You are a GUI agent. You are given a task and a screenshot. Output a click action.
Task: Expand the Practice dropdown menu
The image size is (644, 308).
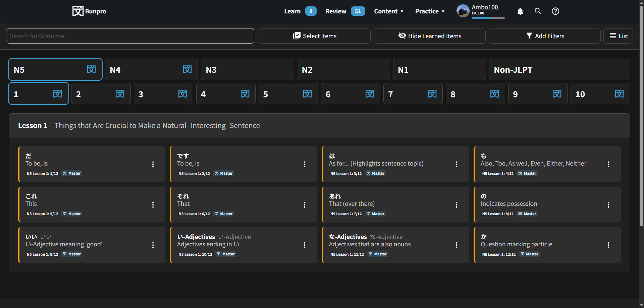[430, 11]
